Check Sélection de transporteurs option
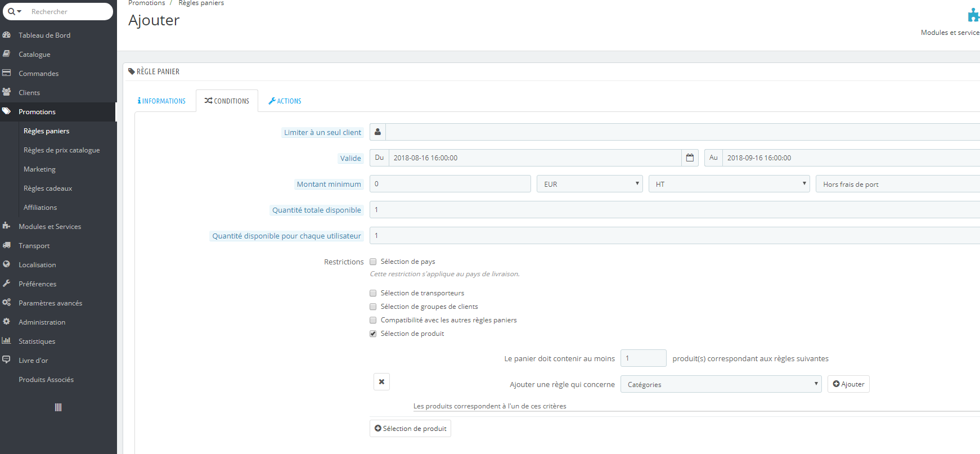 click(373, 293)
